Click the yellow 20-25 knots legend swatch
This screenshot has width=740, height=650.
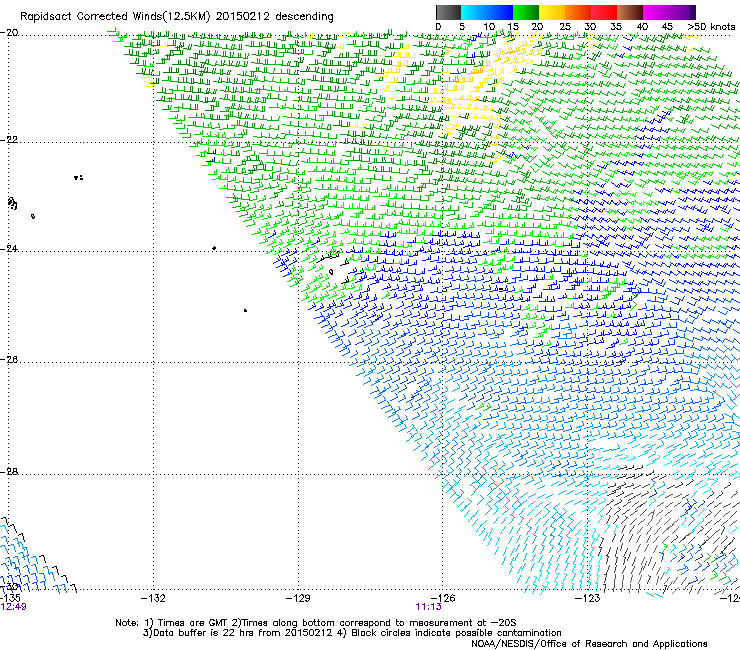pos(552,12)
